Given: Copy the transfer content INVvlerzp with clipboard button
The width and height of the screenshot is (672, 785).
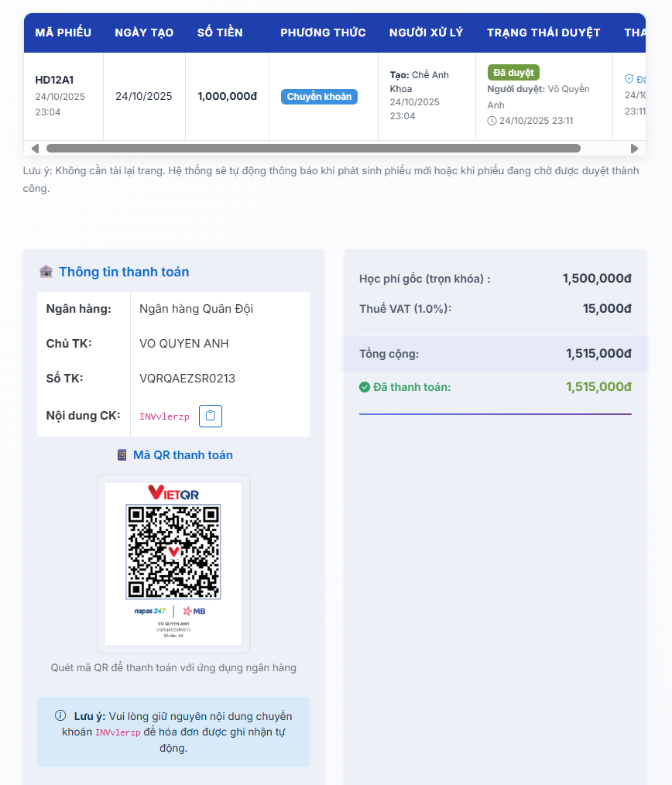Looking at the screenshot, I should [211, 416].
